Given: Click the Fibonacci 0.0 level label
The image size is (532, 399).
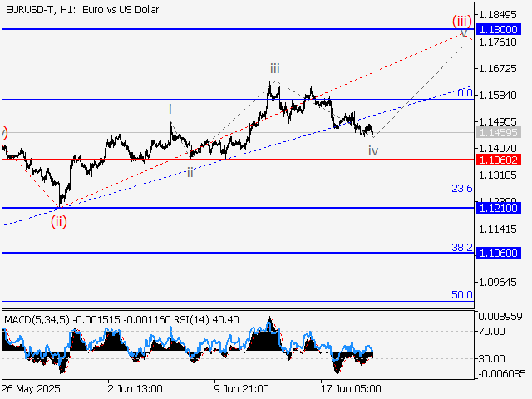Looking at the screenshot, I should 465,93.
